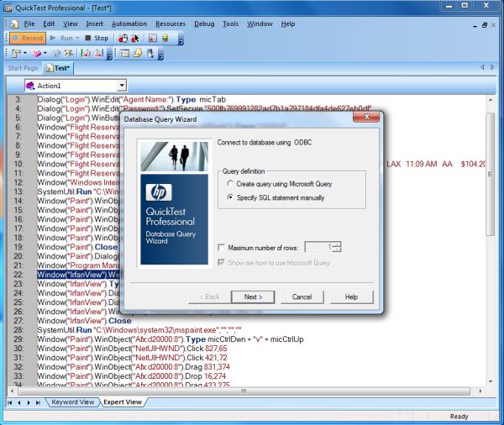The height and width of the screenshot is (425, 504).
Task: Open the Help menu
Action: (x=288, y=24)
